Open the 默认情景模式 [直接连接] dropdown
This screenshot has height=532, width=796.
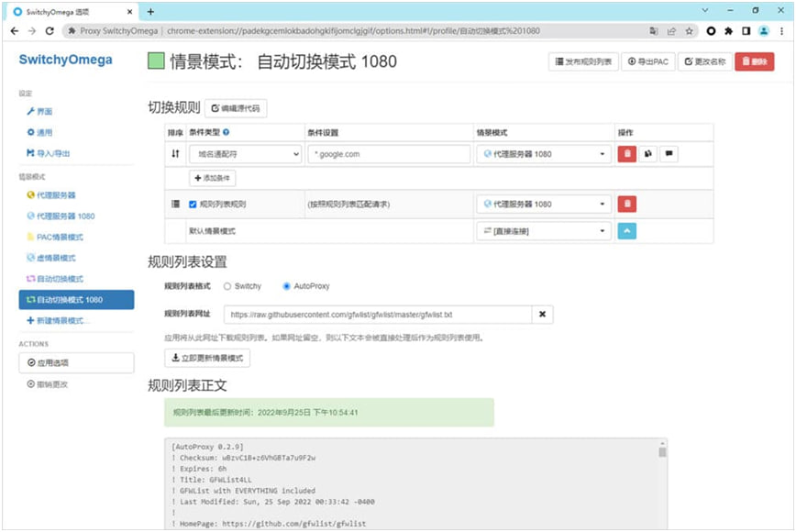(x=543, y=231)
